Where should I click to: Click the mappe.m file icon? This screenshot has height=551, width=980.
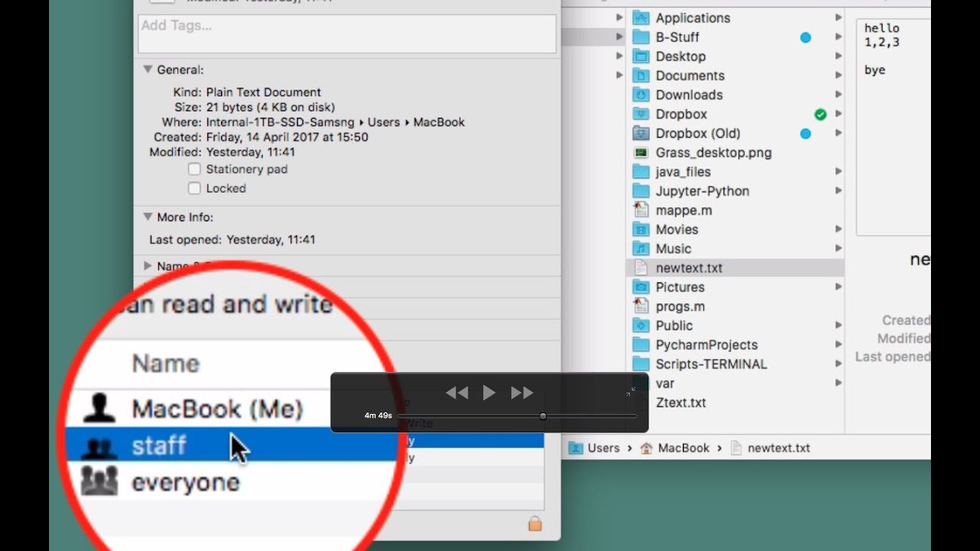tap(642, 210)
